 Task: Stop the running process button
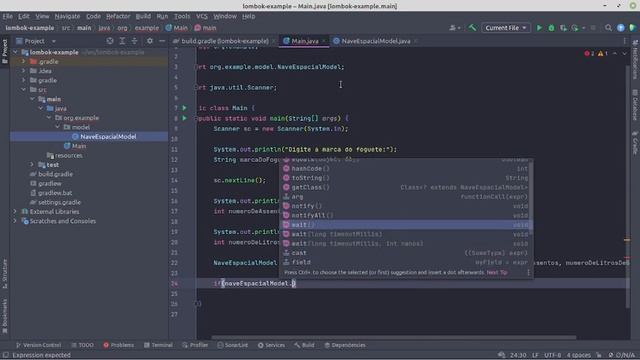click(593, 28)
